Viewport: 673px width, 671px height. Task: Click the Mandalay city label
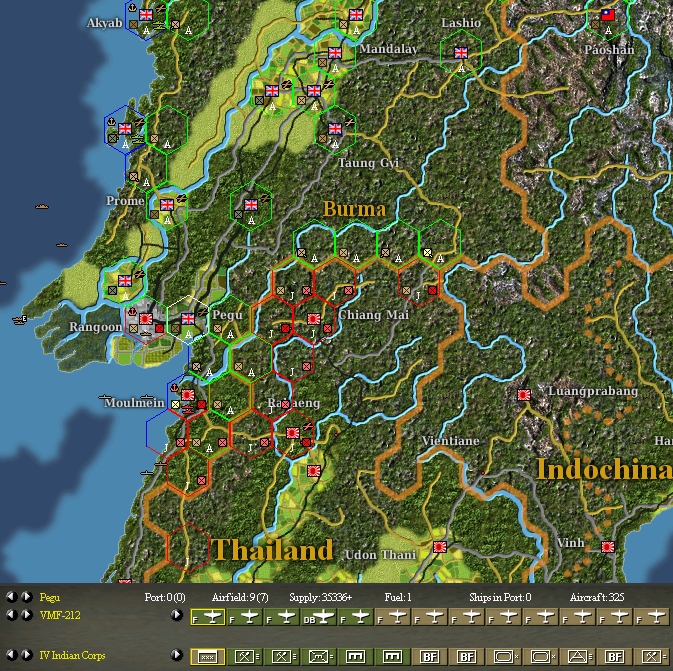pyautogui.click(x=388, y=49)
